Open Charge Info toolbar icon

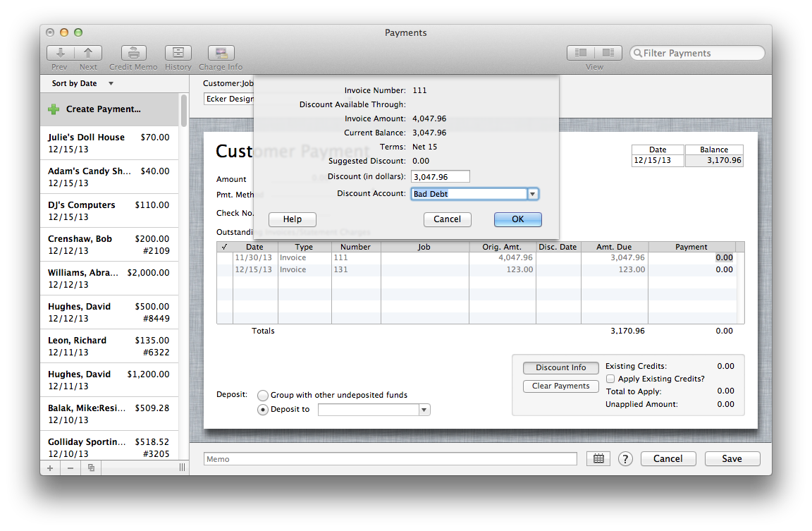point(221,53)
